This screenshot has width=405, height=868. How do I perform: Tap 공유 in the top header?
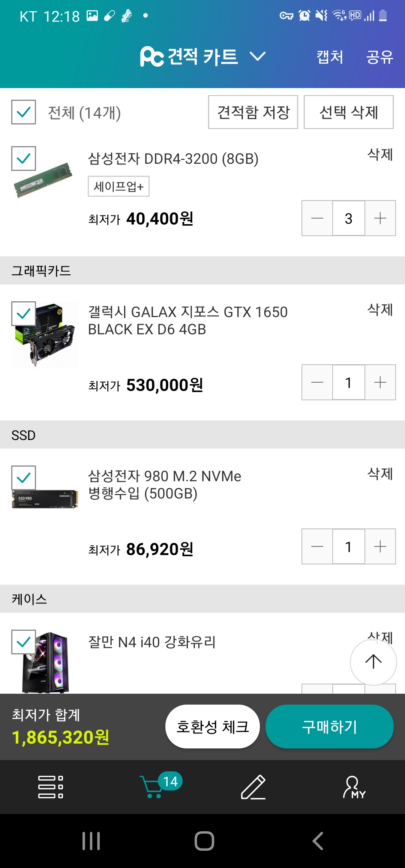point(379,57)
